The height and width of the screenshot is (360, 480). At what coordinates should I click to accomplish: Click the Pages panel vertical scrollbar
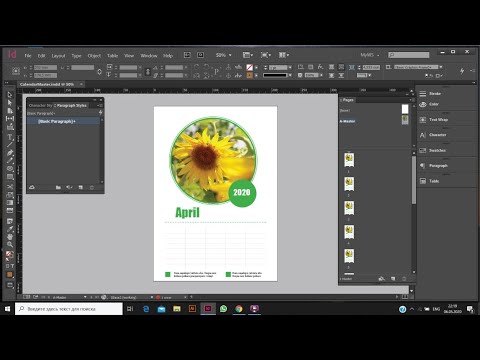coord(414,180)
